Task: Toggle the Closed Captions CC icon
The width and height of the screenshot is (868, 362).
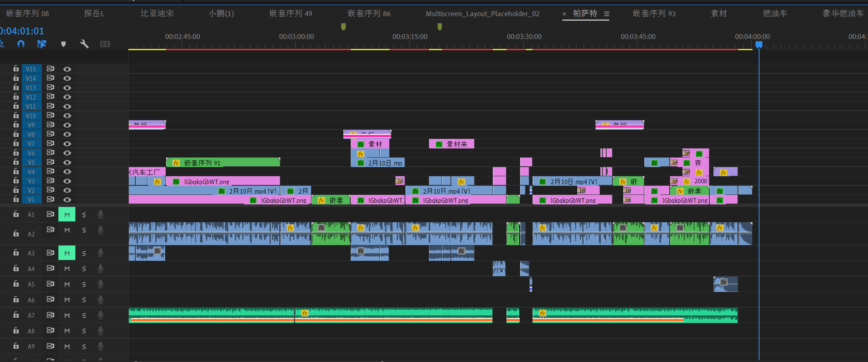Action: click(x=105, y=44)
